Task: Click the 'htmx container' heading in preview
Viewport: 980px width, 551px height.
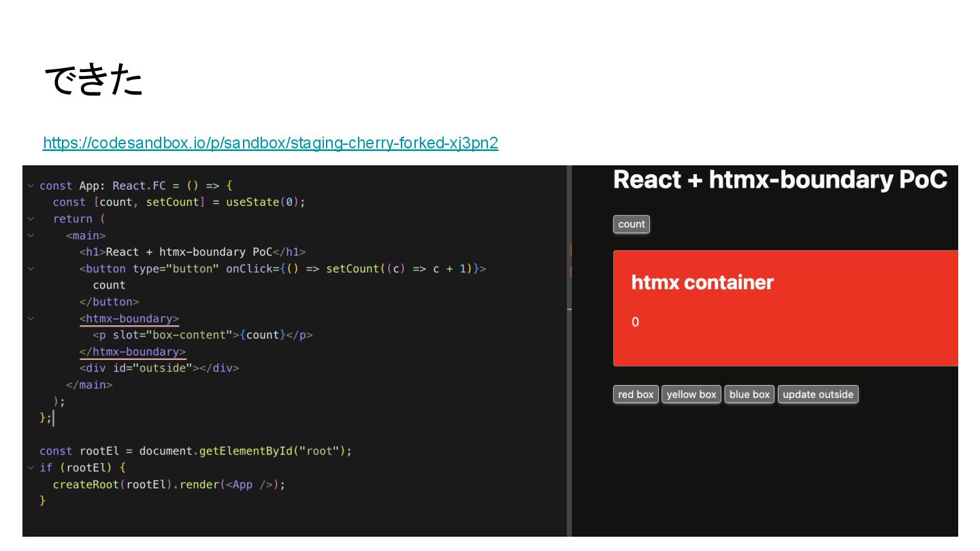Action: [x=702, y=282]
